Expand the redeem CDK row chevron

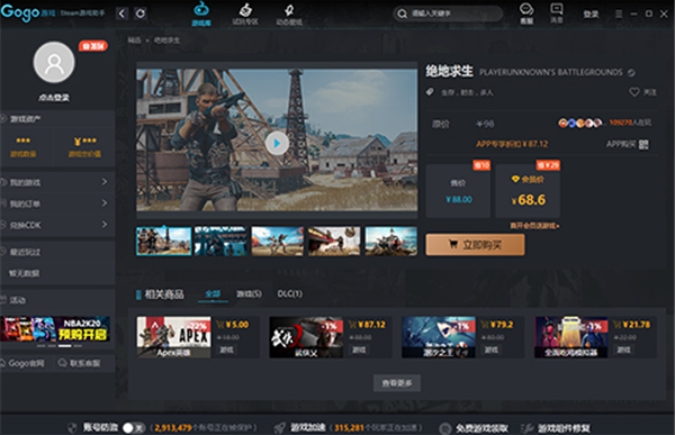tap(104, 224)
